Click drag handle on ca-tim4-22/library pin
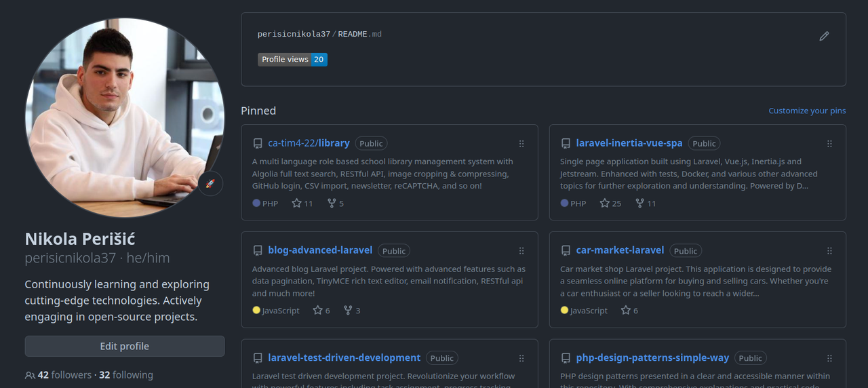This screenshot has height=388, width=868. coord(521,144)
